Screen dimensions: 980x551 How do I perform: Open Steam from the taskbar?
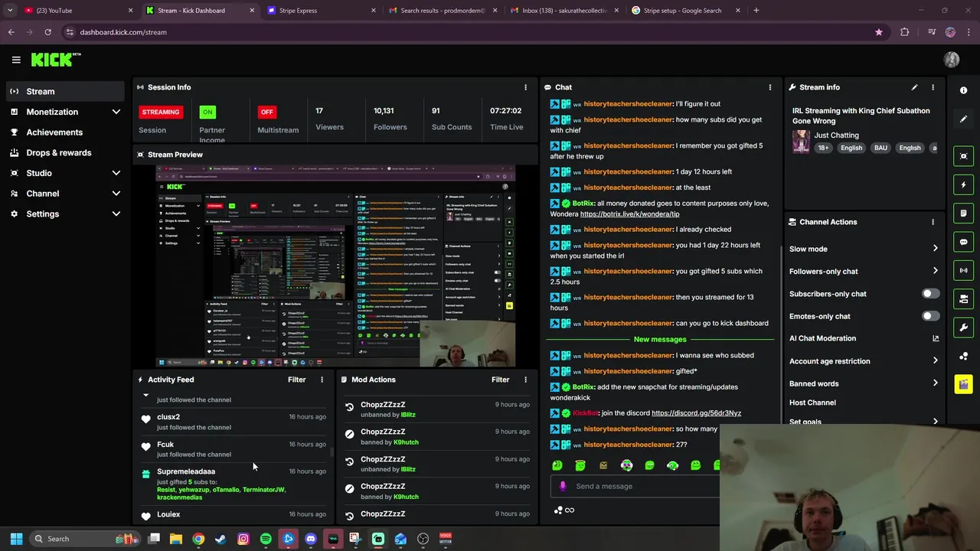point(220,539)
